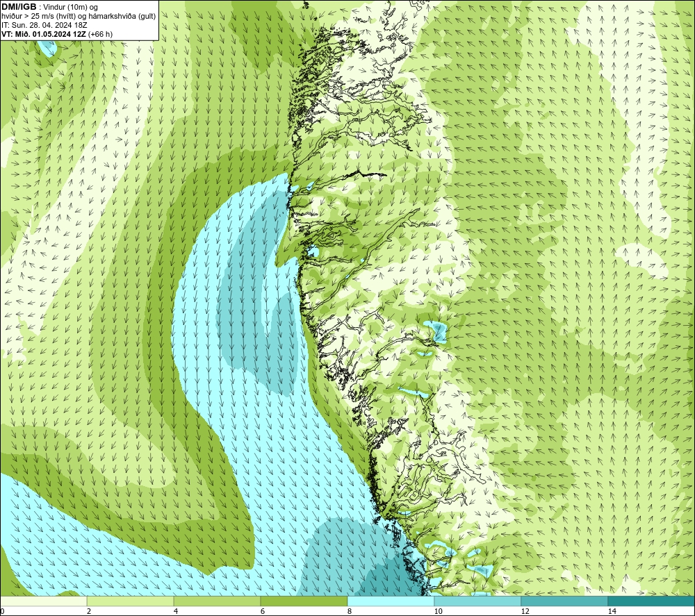Click the legend label '6'
The image size is (695, 616).
click(x=263, y=611)
